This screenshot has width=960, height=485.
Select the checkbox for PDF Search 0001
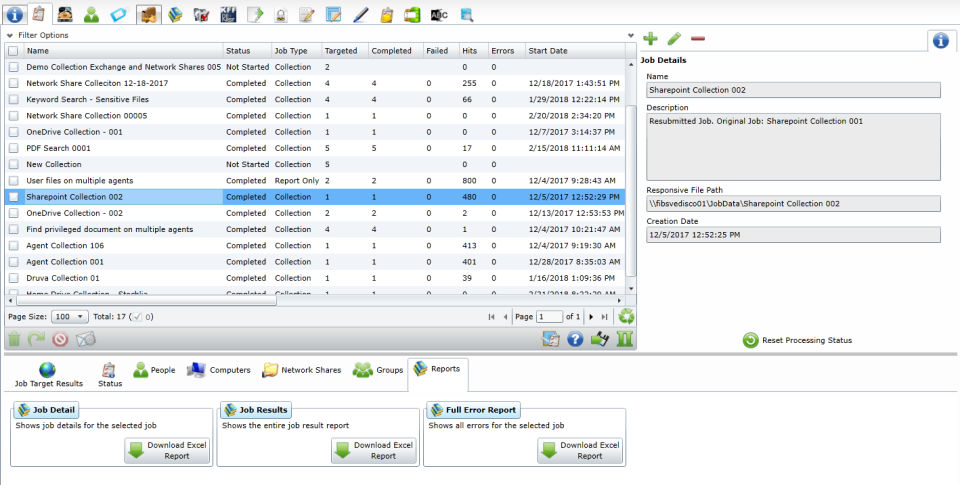pyautogui.click(x=13, y=148)
